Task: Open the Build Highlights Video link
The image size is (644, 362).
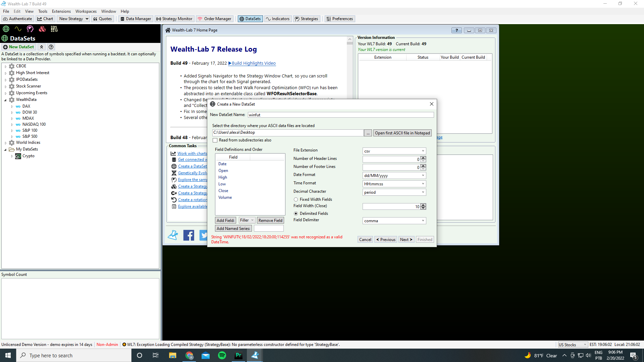Action: (x=252, y=63)
